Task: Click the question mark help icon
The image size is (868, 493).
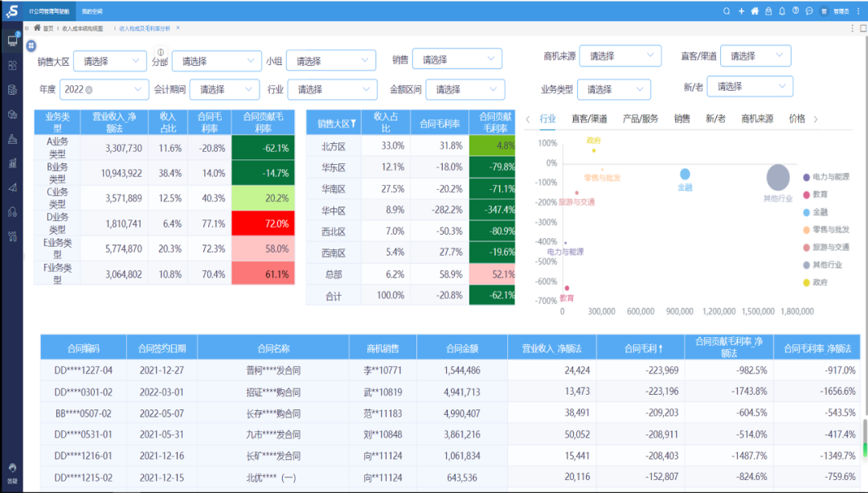Action: point(796,10)
